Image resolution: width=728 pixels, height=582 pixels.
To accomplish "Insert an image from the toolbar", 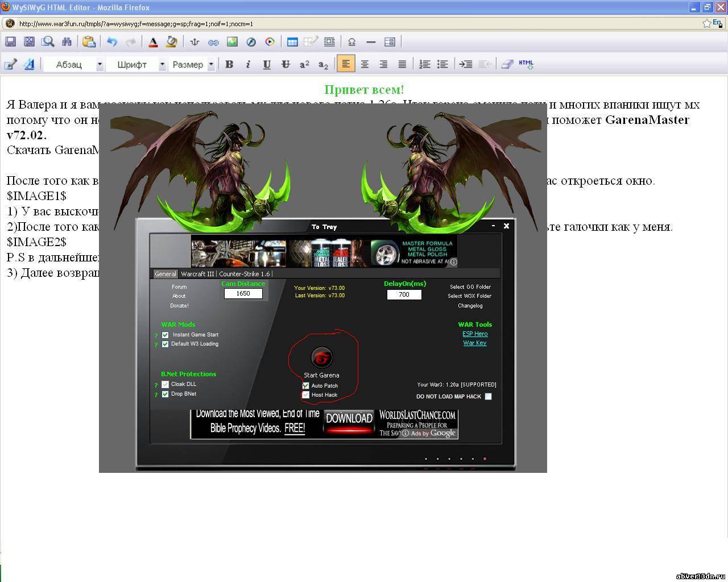I will 232,41.
